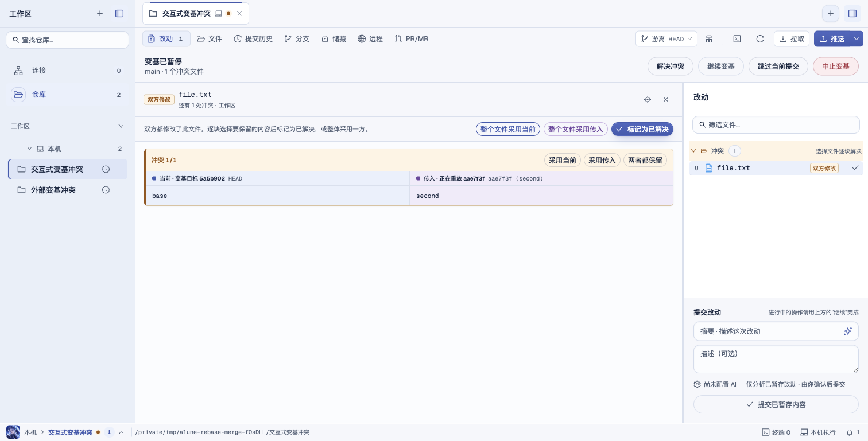
Task: Expand the status bar repo chevron
Action: click(x=121, y=432)
